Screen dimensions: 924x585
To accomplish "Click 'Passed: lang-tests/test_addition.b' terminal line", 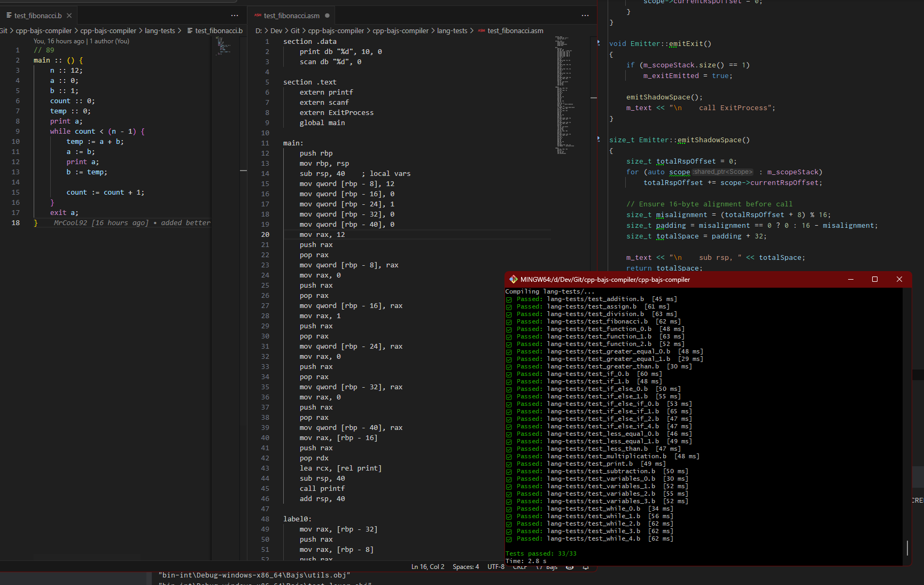I will [x=592, y=299].
